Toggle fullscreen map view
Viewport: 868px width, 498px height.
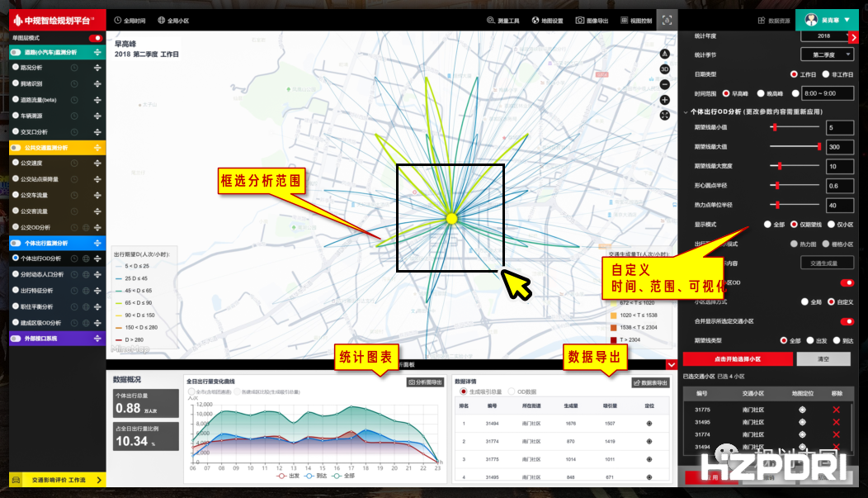(x=665, y=115)
